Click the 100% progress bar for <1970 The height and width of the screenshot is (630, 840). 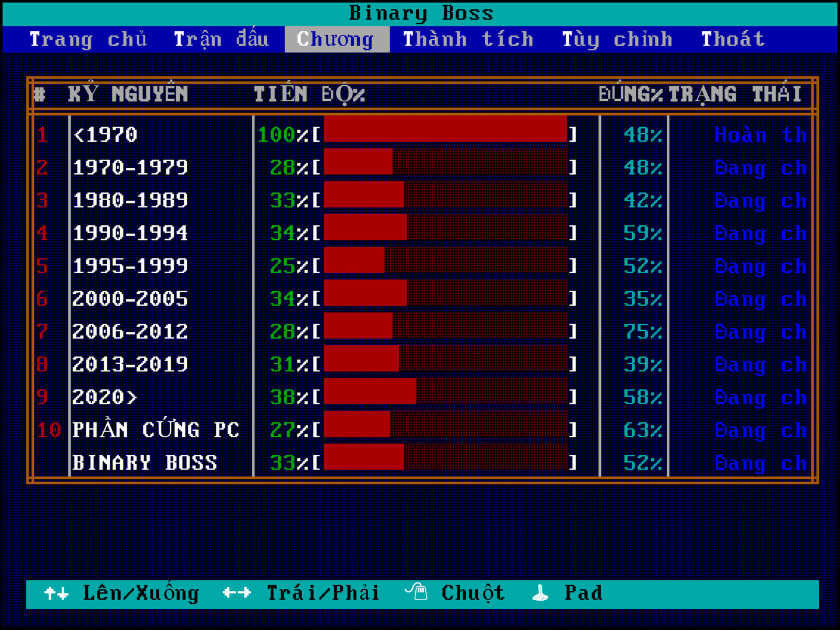pos(445,129)
